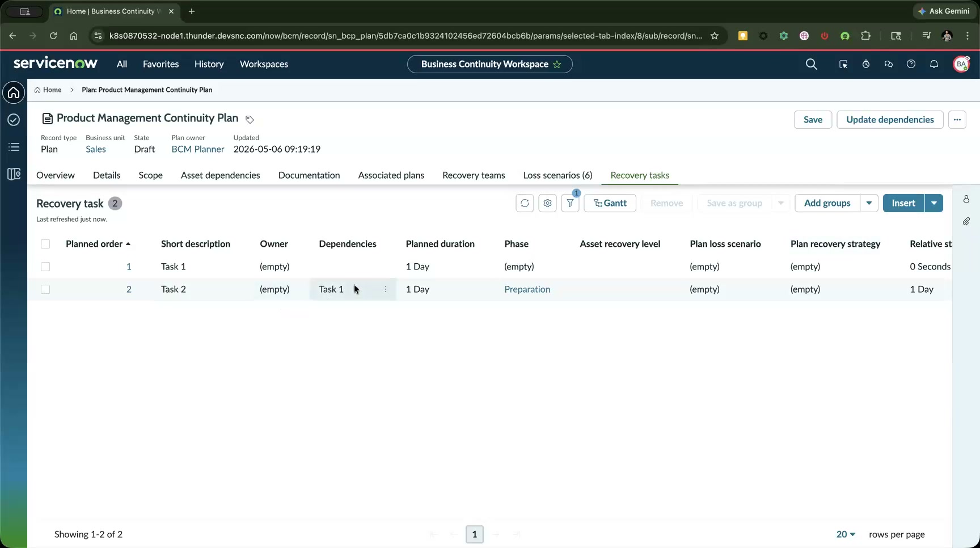Switch to the Scope tab
980x548 pixels.
point(151,175)
